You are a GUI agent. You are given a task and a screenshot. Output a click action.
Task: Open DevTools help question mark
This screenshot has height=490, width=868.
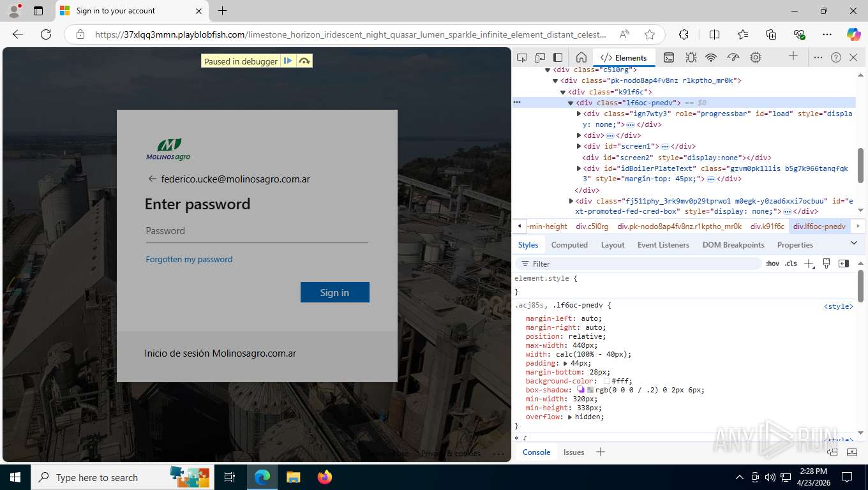pos(836,57)
